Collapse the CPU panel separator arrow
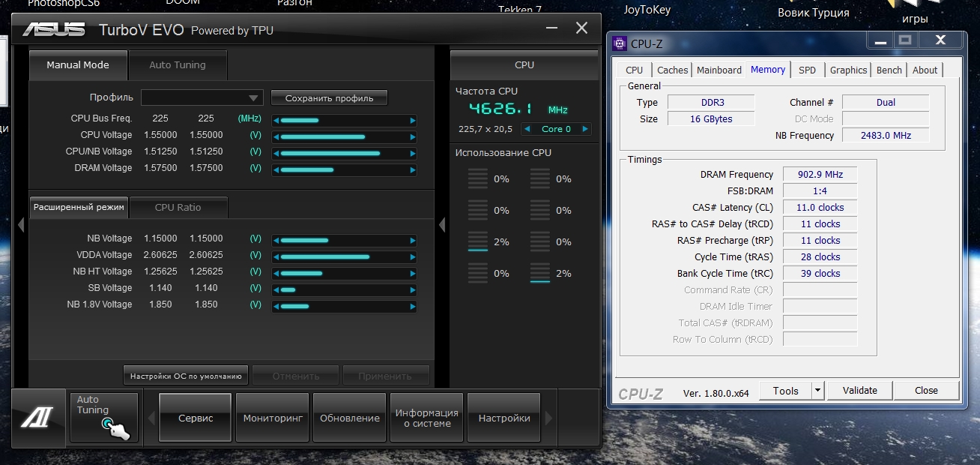980x465 pixels. click(442, 225)
